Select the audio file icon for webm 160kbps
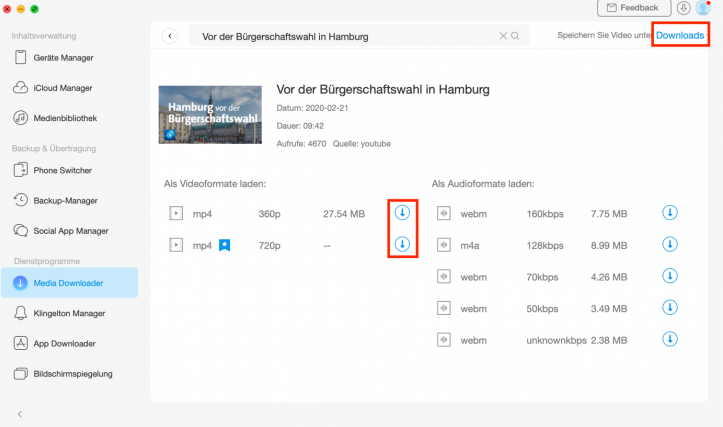Viewport: 723px width, 427px height. [x=444, y=213]
